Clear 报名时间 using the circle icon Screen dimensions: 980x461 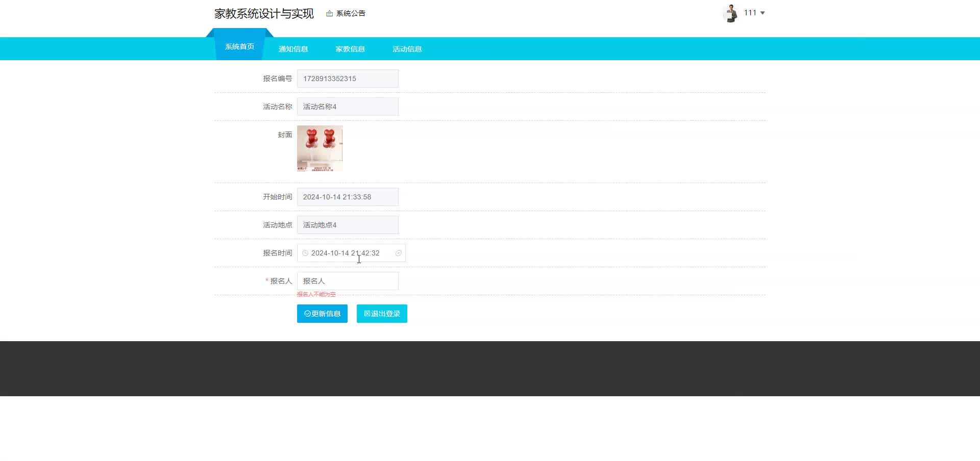[x=399, y=253]
